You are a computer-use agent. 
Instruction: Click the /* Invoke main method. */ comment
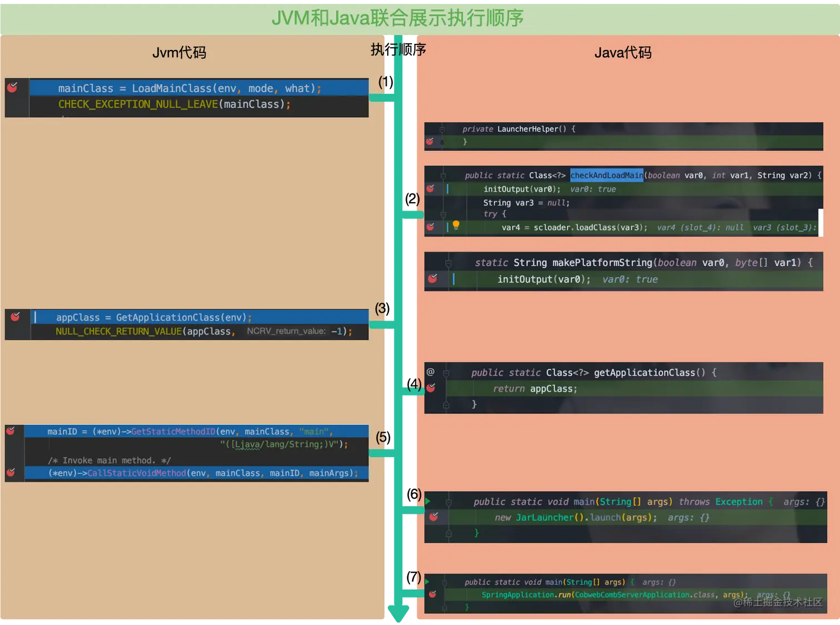coord(109,461)
